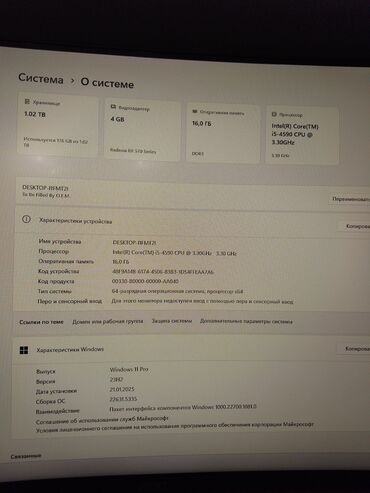Click the DESKTOP device name in the top banner

[45, 188]
